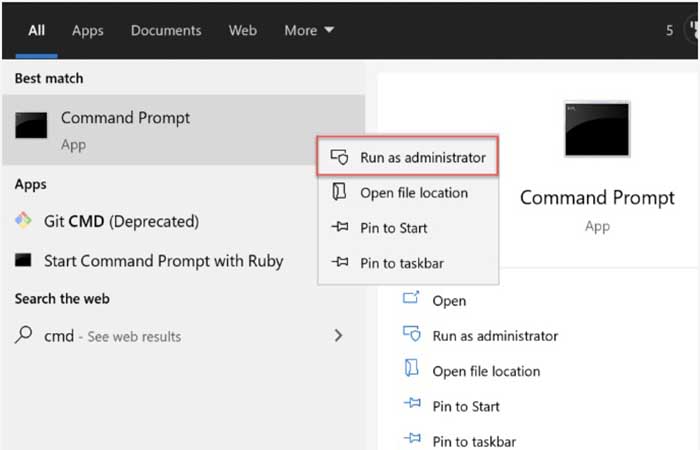Viewport: 700px width, 450px height.
Task: Click Open file location in preview pane
Action: (x=486, y=371)
